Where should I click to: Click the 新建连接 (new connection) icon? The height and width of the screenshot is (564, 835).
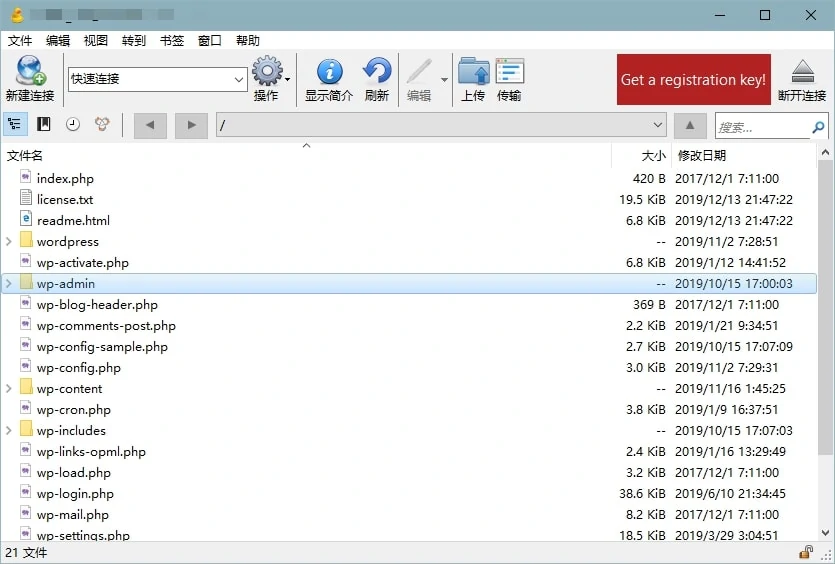click(29, 72)
